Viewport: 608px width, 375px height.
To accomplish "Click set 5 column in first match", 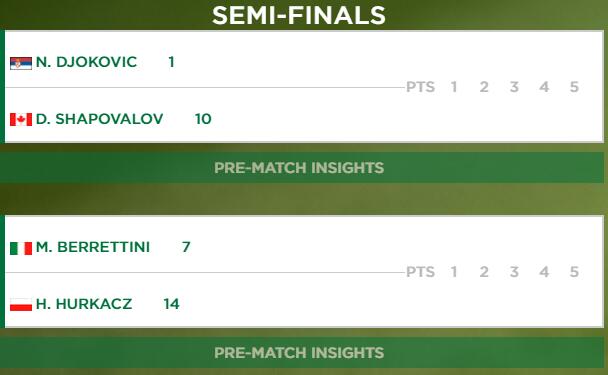I will pos(574,87).
